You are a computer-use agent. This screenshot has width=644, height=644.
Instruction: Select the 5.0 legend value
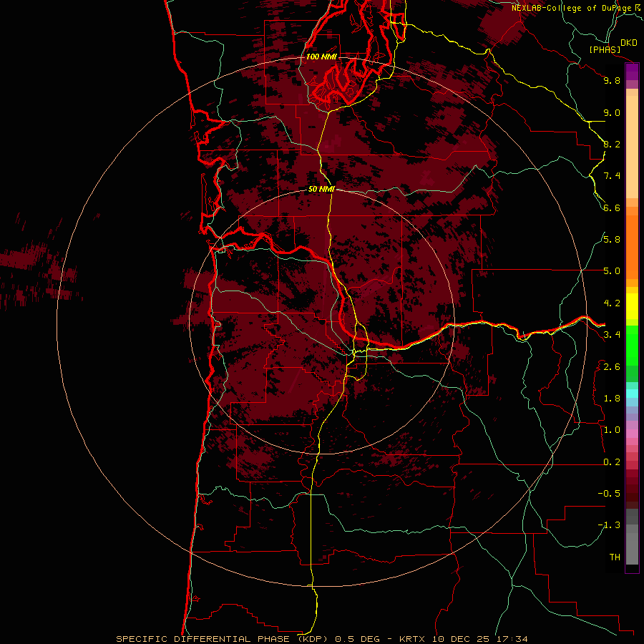click(x=612, y=271)
